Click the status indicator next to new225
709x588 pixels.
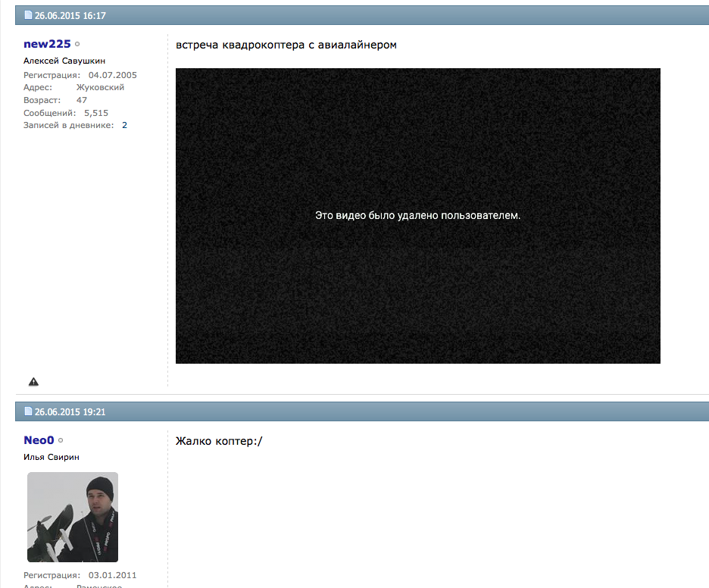(78, 45)
